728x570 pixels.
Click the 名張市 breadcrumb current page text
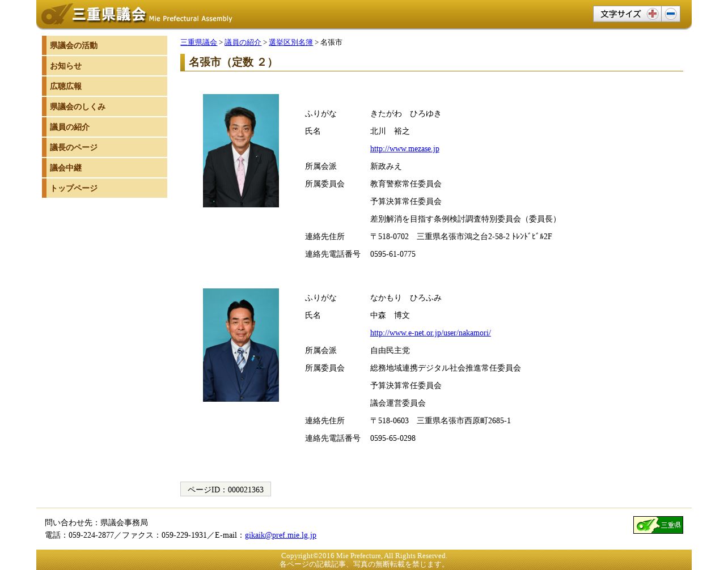[331, 42]
